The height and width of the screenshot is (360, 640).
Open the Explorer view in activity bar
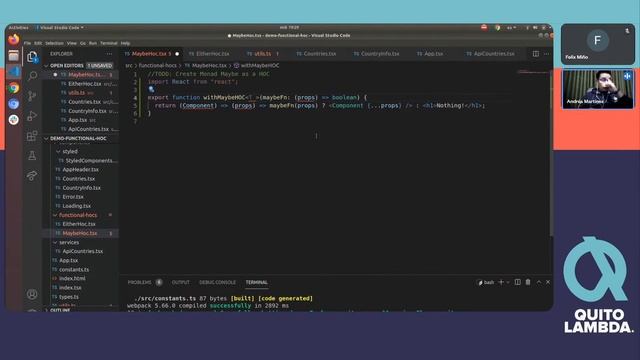(32, 57)
